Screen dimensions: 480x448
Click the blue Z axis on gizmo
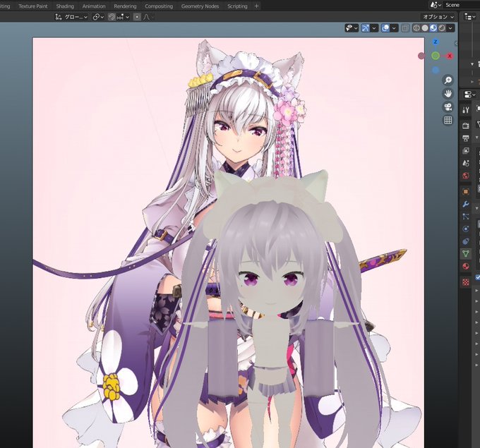click(436, 42)
